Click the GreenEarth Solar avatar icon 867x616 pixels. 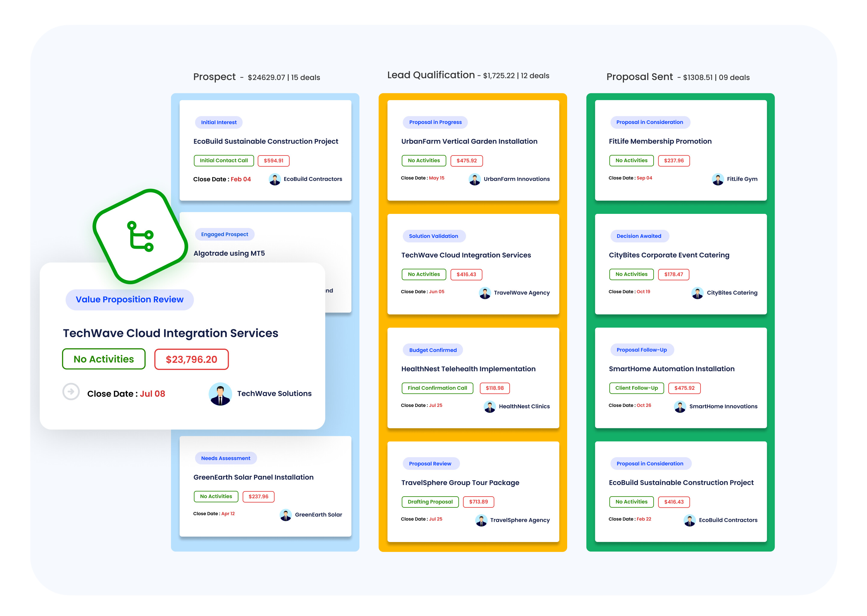click(x=285, y=515)
